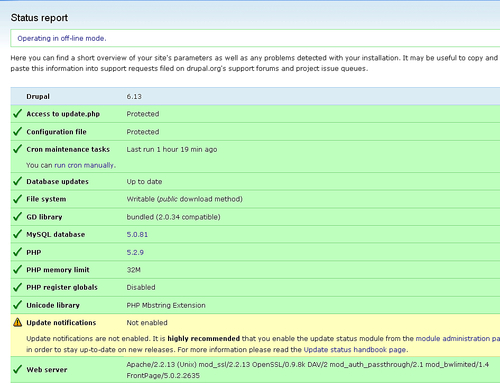The height and width of the screenshot is (388, 500).
Task: Click the checkmark icon for File system
Action: [x=17, y=199]
